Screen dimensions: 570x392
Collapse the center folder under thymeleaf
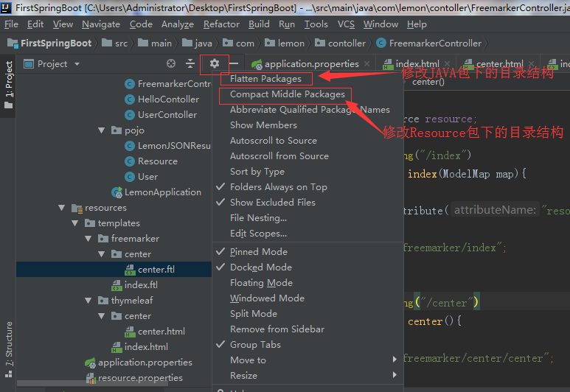tap(102, 316)
